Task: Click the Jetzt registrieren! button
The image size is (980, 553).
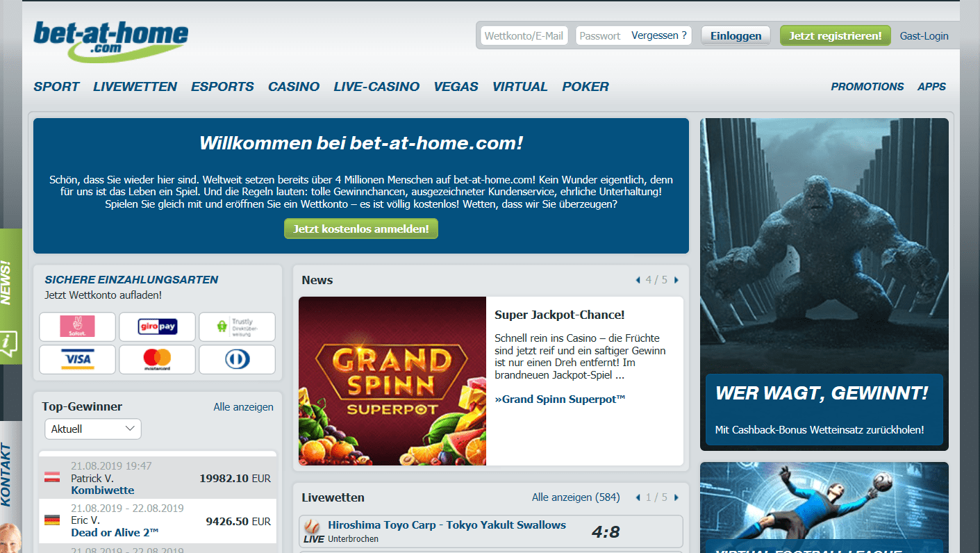Action: coord(835,35)
